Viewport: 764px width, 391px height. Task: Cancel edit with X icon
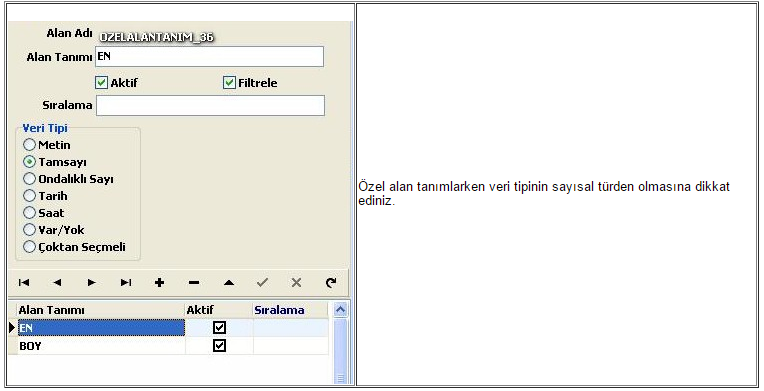[296, 282]
